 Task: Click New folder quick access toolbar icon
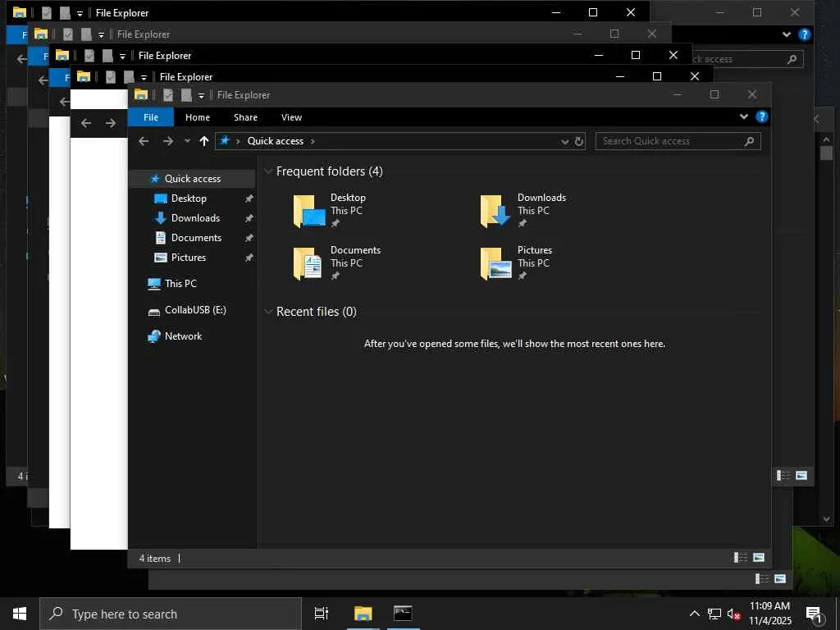click(186, 95)
